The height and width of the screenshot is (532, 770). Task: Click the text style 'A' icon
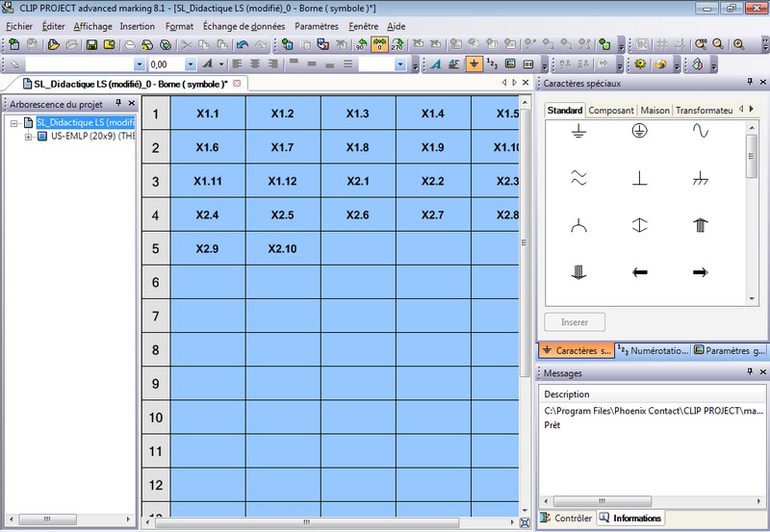(x=435, y=64)
